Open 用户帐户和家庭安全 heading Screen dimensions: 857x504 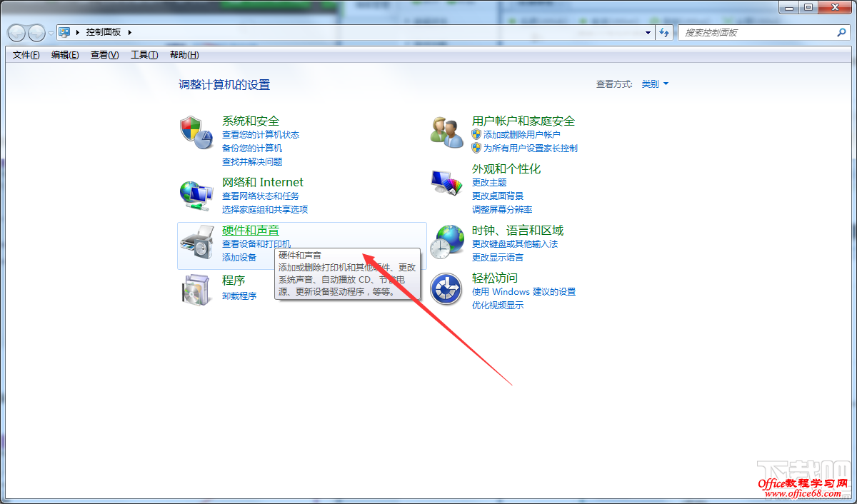[x=523, y=121]
